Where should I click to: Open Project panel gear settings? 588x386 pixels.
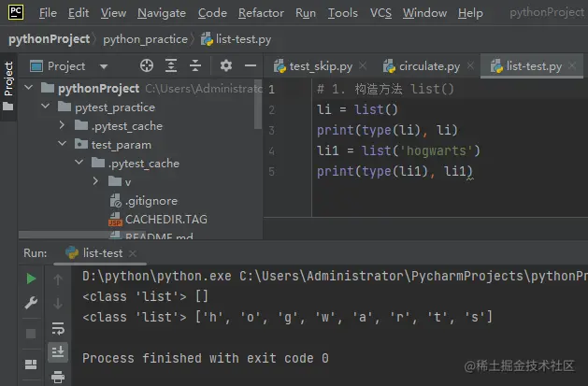click(x=225, y=66)
